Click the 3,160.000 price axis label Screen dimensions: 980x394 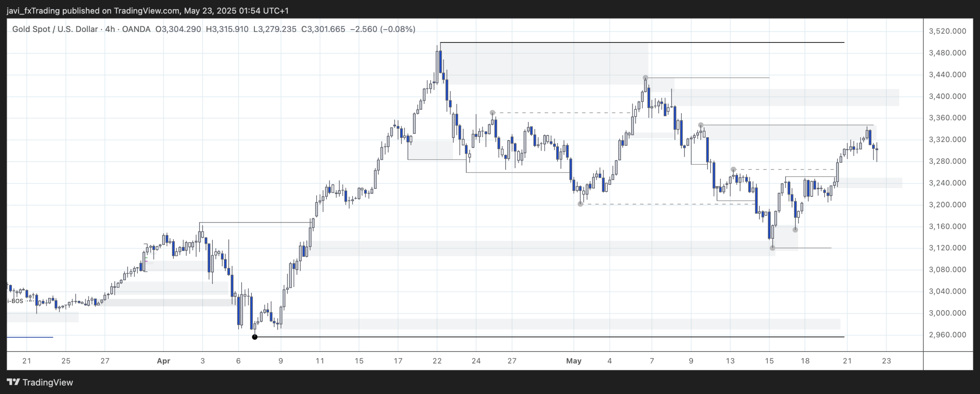click(x=947, y=226)
